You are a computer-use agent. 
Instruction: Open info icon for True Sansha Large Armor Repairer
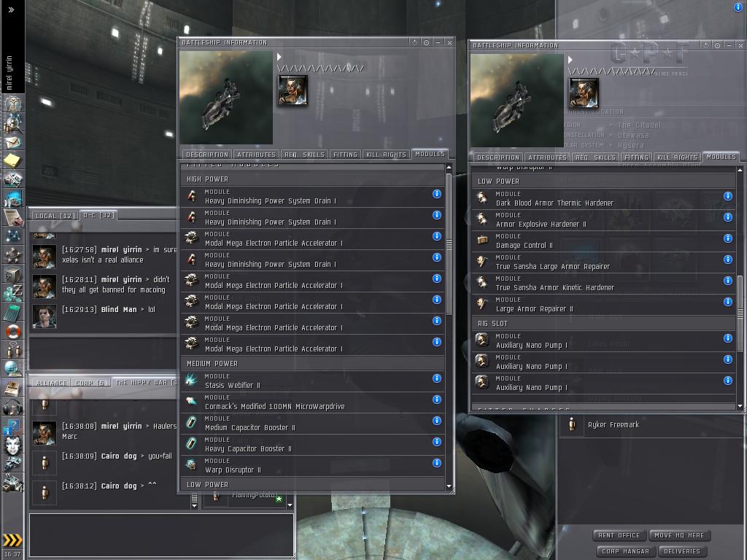tap(728, 260)
